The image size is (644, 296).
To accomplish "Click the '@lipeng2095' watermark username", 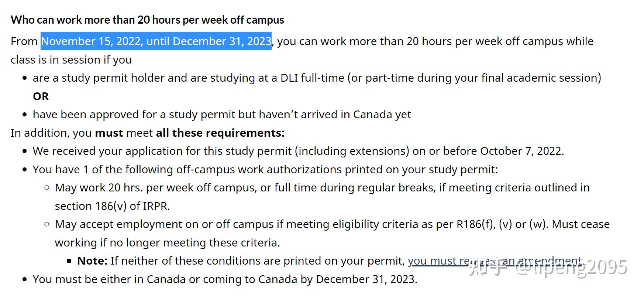I will point(571,267).
